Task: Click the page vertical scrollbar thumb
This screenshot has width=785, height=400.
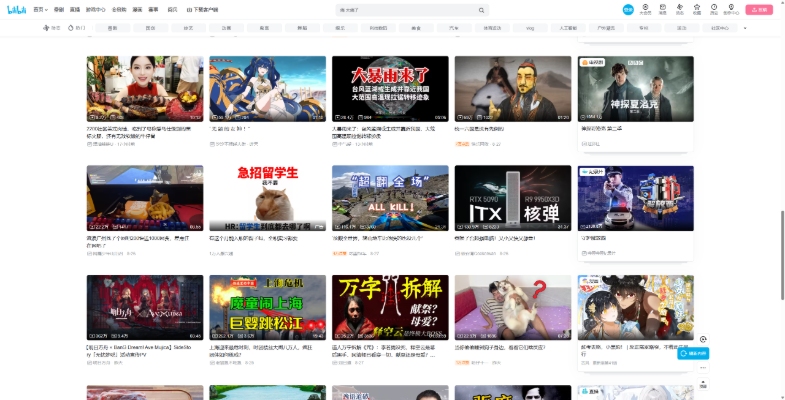Action: [782, 255]
